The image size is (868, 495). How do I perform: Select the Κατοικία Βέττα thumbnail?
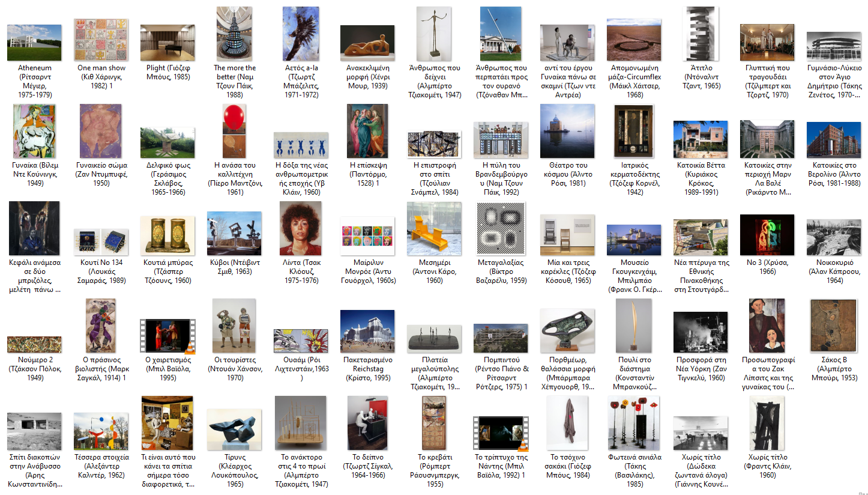[x=701, y=139]
